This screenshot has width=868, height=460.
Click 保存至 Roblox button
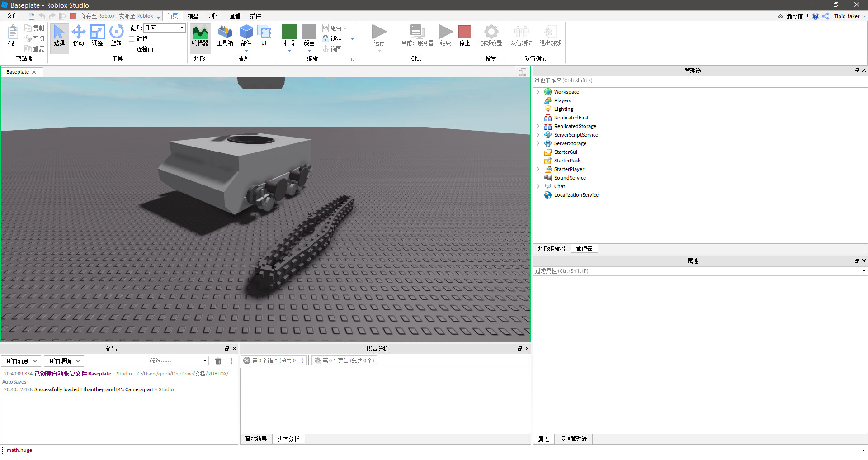pos(98,16)
